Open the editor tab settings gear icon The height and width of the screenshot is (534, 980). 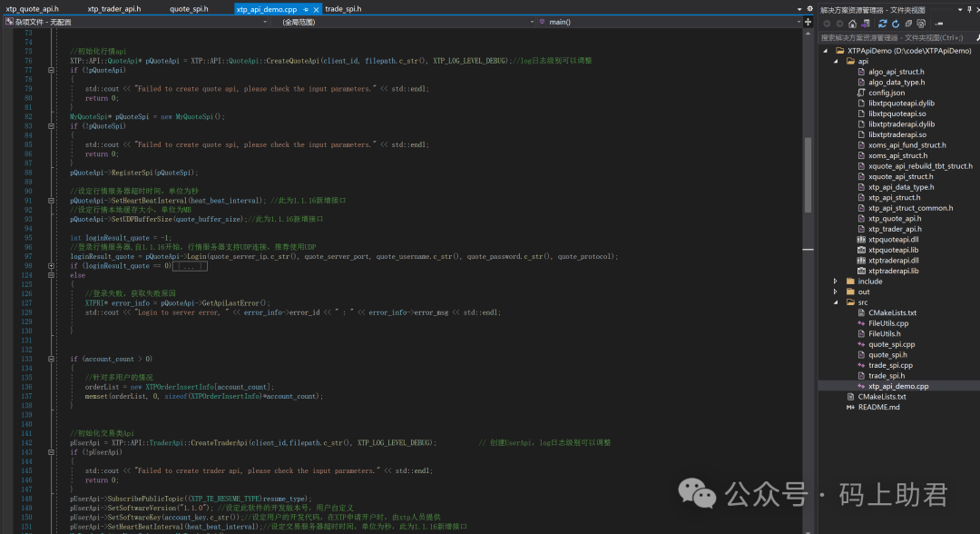(x=810, y=9)
